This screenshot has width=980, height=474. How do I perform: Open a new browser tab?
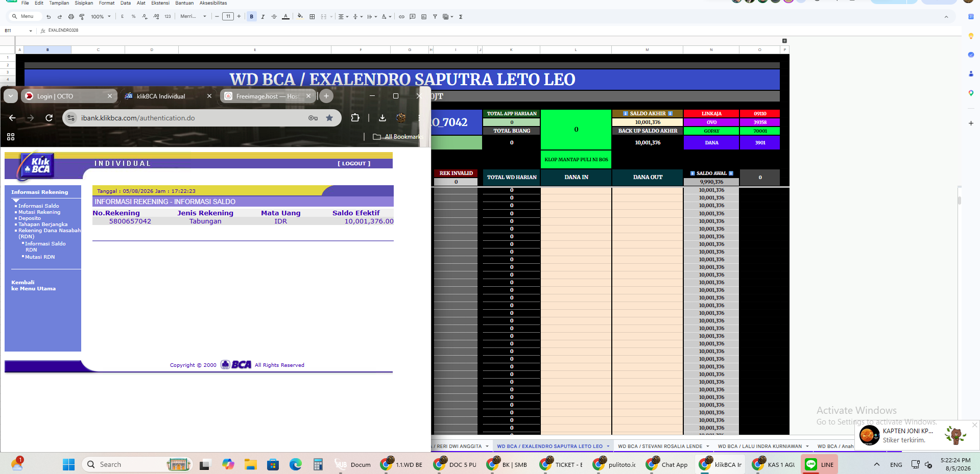point(326,96)
